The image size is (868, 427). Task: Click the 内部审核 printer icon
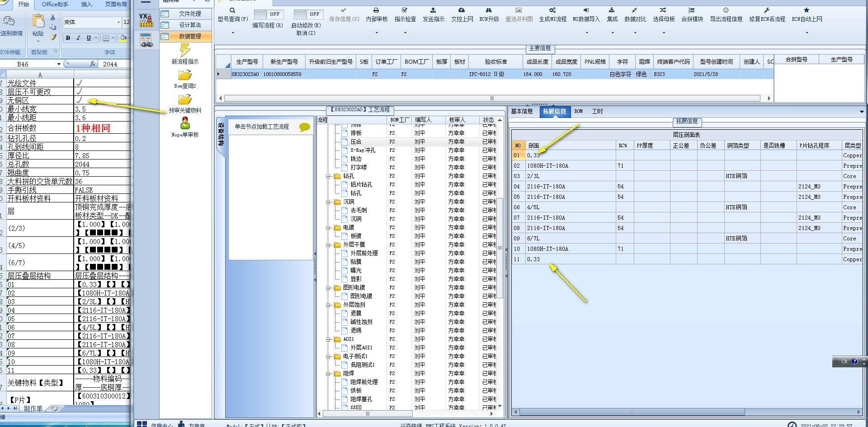click(376, 10)
